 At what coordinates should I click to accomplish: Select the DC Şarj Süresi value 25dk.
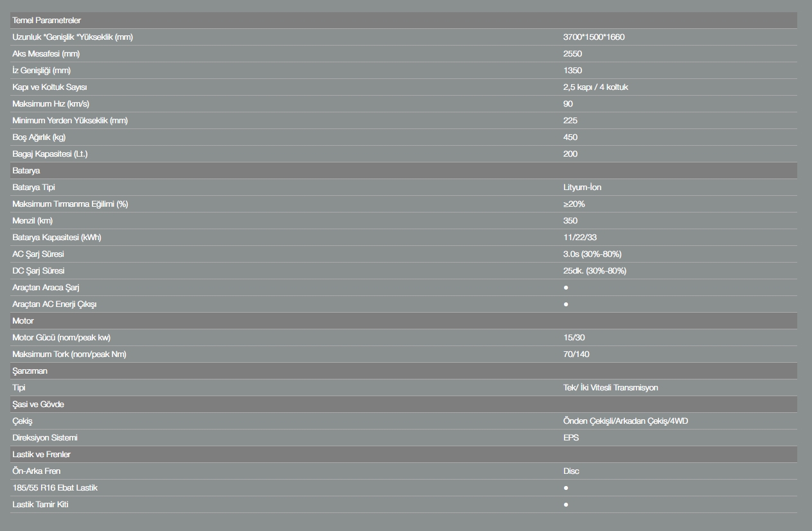point(594,271)
